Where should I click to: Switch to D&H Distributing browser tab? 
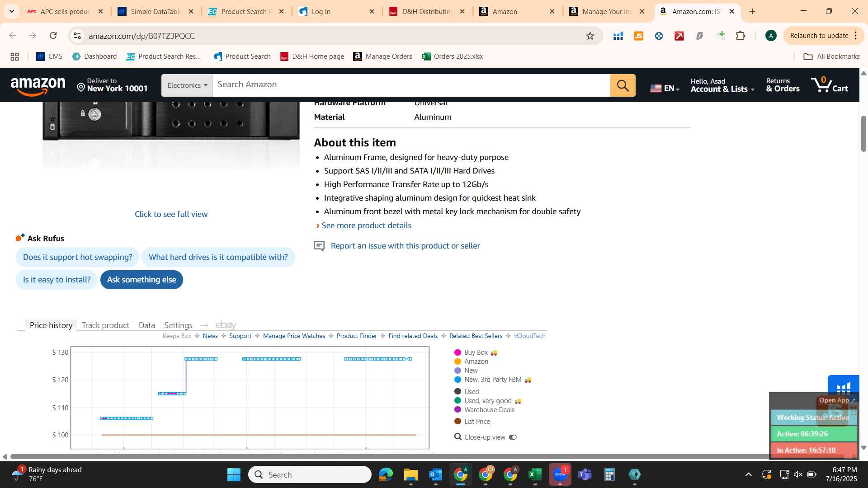427,11
